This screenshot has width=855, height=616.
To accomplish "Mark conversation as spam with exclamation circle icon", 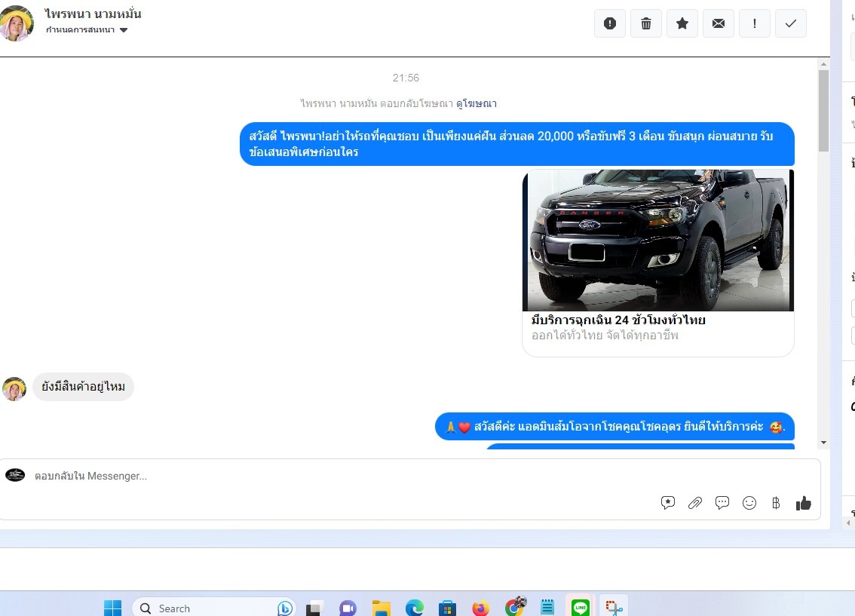I will pos(610,23).
